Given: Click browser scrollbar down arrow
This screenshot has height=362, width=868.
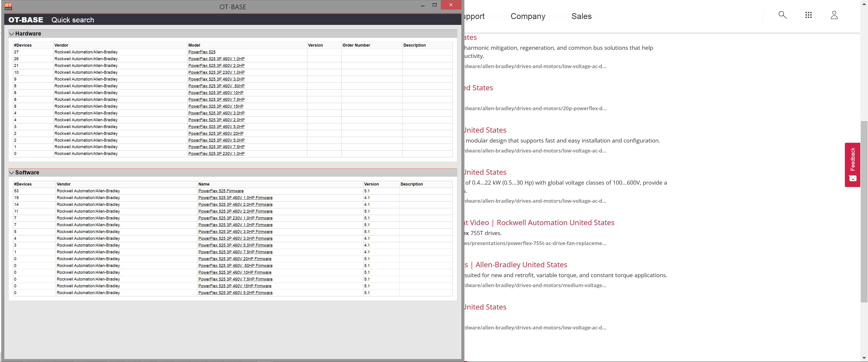Looking at the screenshot, I should tap(864, 358).
